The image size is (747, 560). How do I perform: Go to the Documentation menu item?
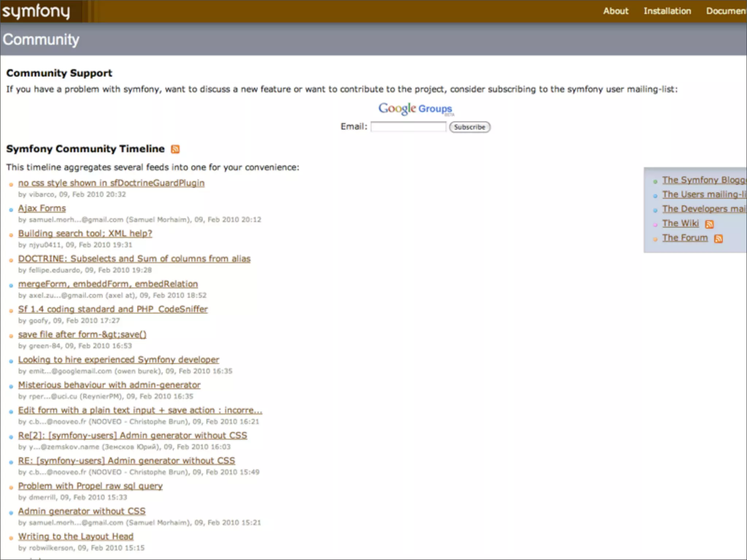[x=726, y=11]
